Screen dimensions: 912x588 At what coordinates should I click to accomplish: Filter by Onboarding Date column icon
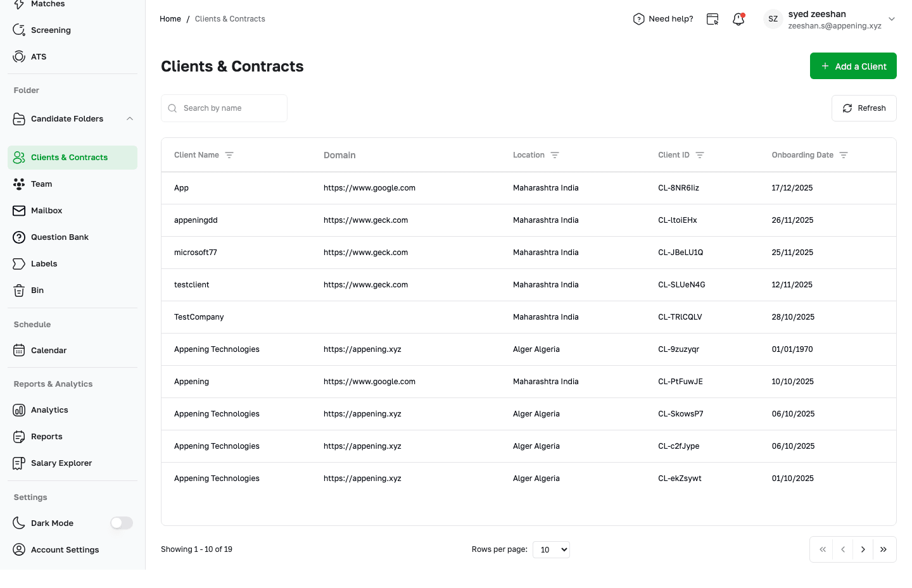click(844, 155)
